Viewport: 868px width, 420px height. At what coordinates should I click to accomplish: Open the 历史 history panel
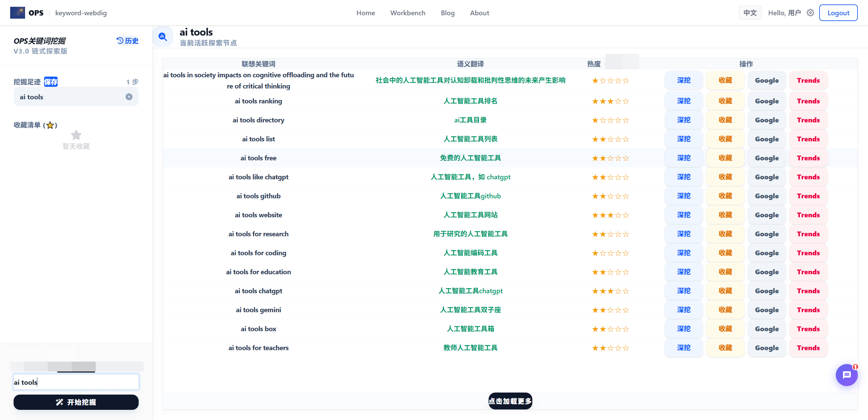click(x=127, y=41)
